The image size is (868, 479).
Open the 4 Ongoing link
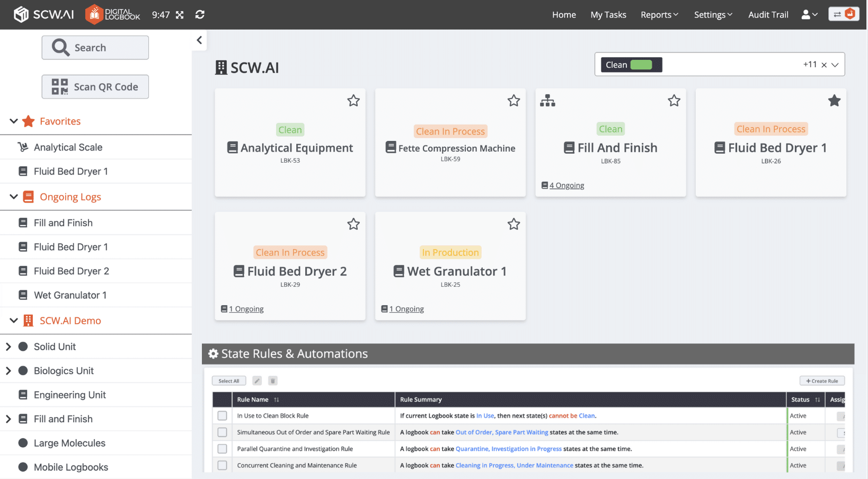(x=566, y=185)
